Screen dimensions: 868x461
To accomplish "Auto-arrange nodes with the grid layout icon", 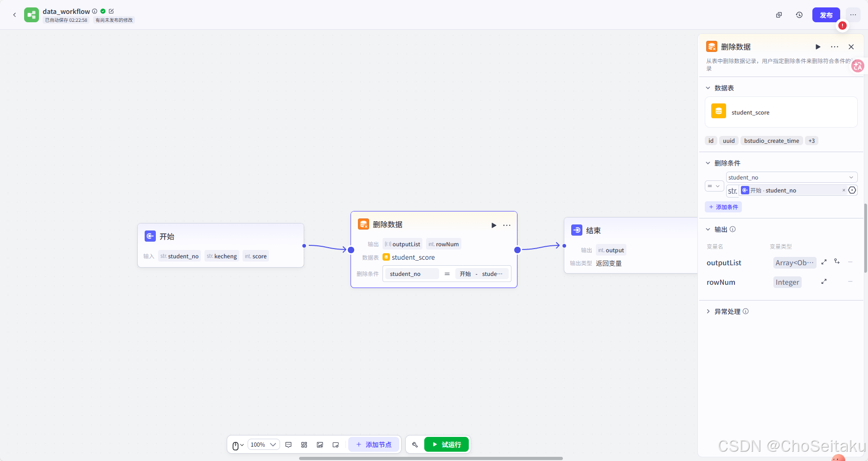I will (x=304, y=445).
